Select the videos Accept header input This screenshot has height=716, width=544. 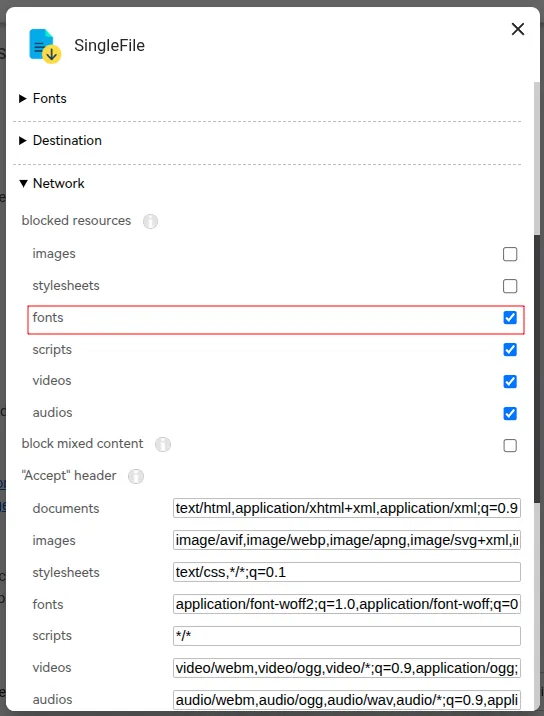click(x=347, y=668)
